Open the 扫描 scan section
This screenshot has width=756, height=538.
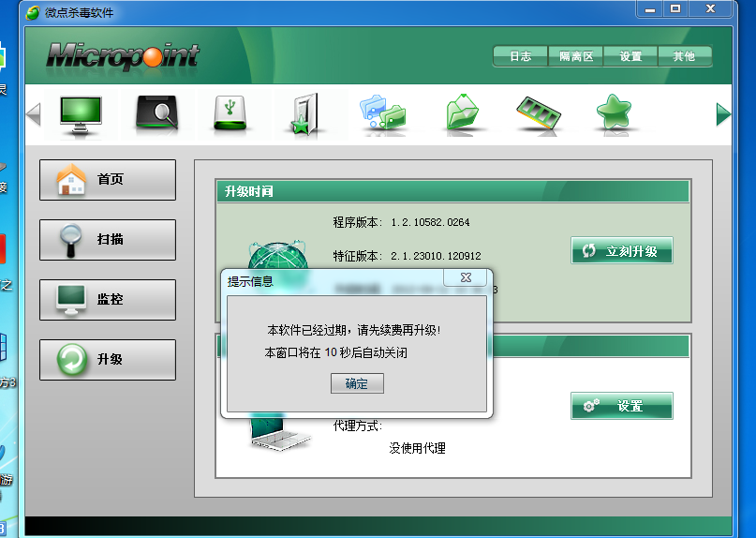pos(108,240)
